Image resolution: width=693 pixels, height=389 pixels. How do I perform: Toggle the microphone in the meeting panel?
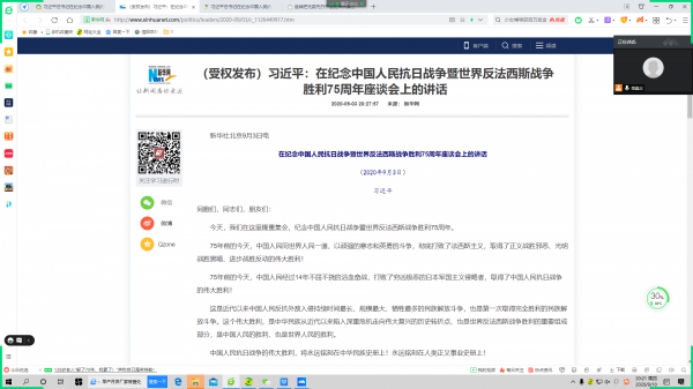pyautogui.click(x=627, y=88)
